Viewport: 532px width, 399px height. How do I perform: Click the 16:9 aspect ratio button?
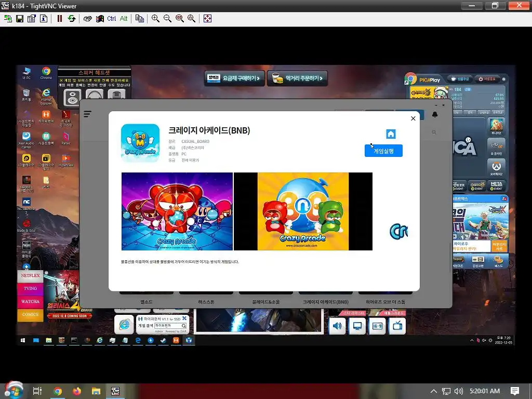377,326
